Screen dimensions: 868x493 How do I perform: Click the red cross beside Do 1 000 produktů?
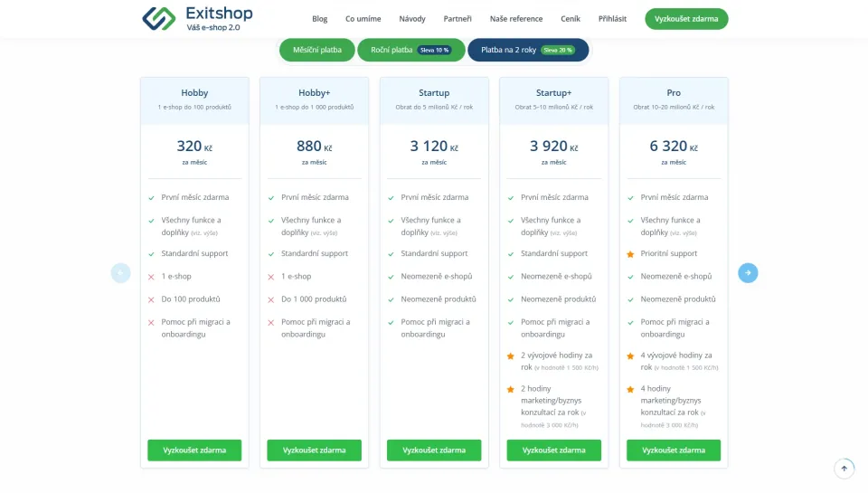pyautogui.click(x=270, y=299)
